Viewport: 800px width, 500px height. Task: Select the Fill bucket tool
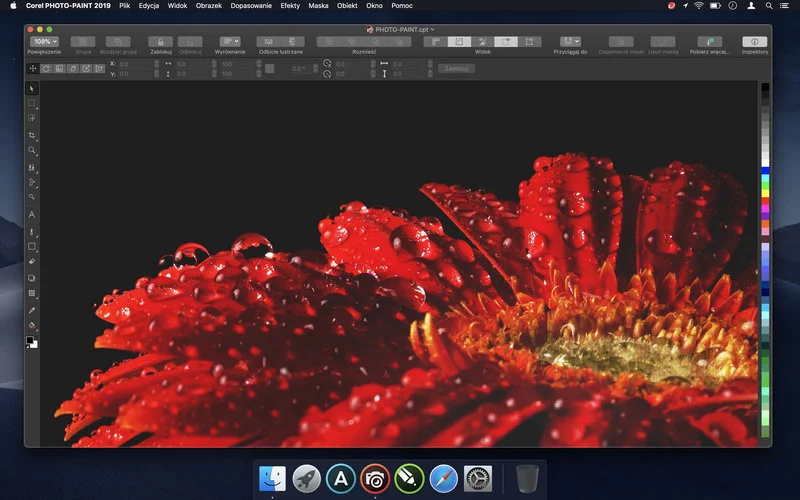(x=32, y=325)
